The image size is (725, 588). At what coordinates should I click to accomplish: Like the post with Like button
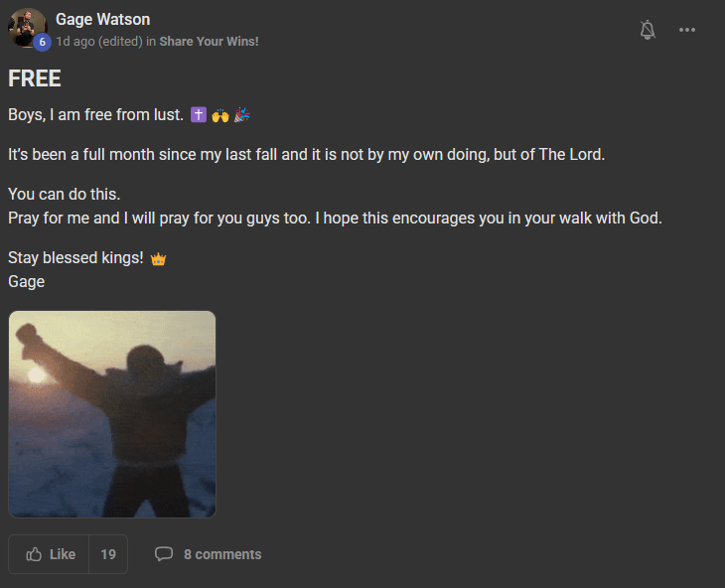[x=49, y=554]
